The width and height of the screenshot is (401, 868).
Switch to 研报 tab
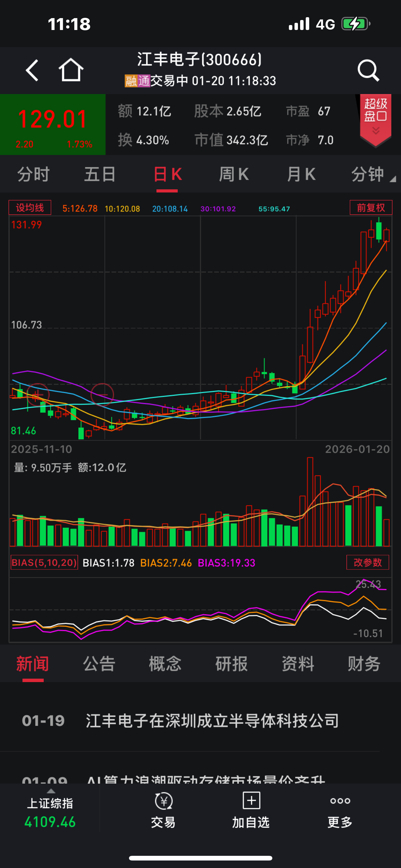point(231,664)
